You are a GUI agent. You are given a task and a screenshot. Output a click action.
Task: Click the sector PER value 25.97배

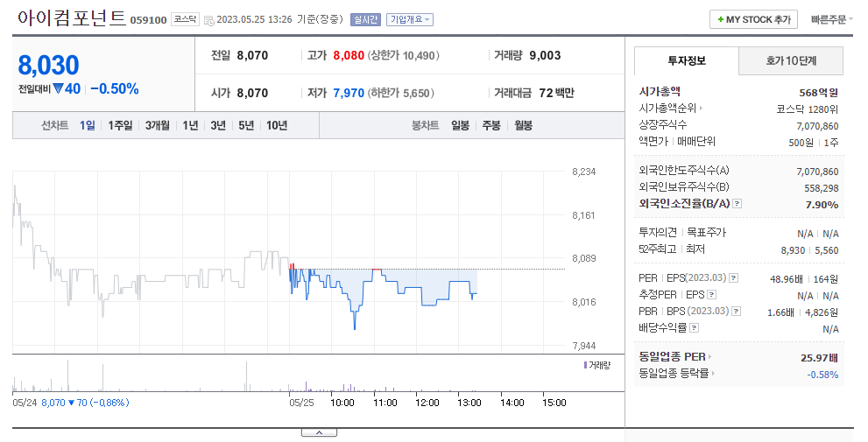pyautogui.click(x=819, y=358)
